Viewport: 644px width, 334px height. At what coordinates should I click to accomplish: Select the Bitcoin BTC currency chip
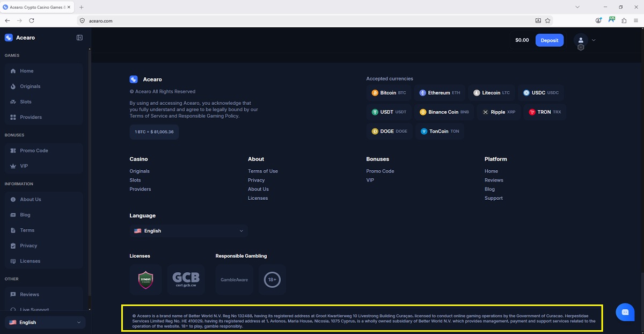pos(389,93)
